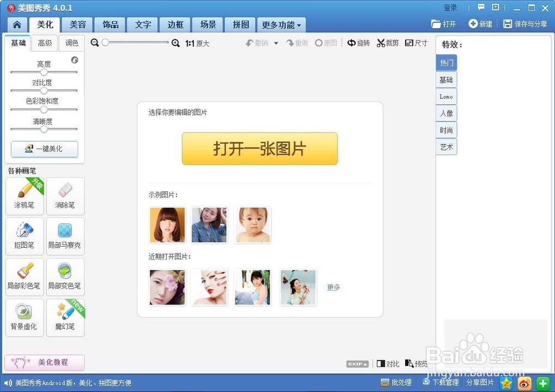
Task: Click the 更多 recent images link
Action: [334, 287]
